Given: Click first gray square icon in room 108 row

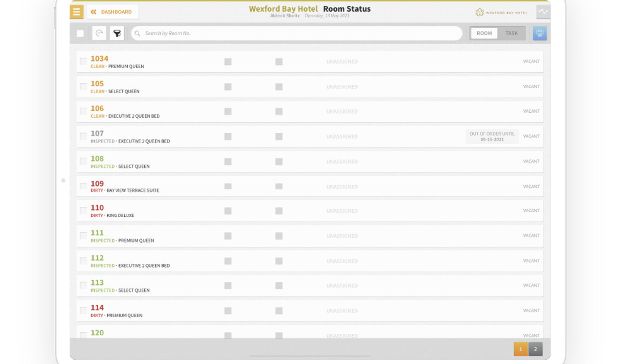Looking at the screenshot, I should [x=228, y=162].
